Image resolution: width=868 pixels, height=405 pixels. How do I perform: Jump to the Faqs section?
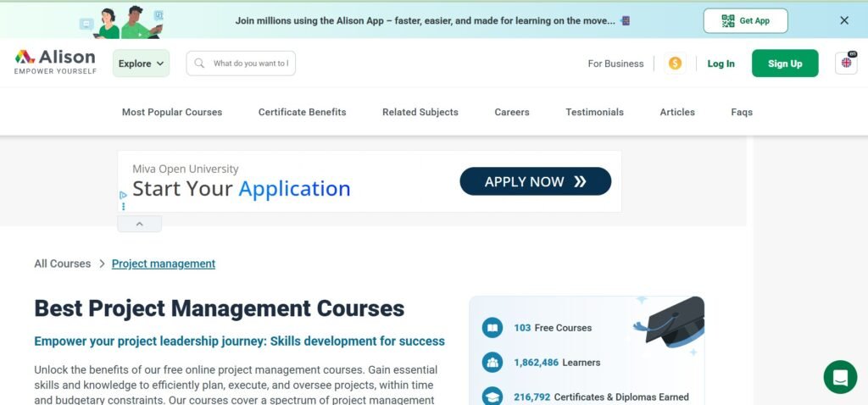(x=742, y=112)
